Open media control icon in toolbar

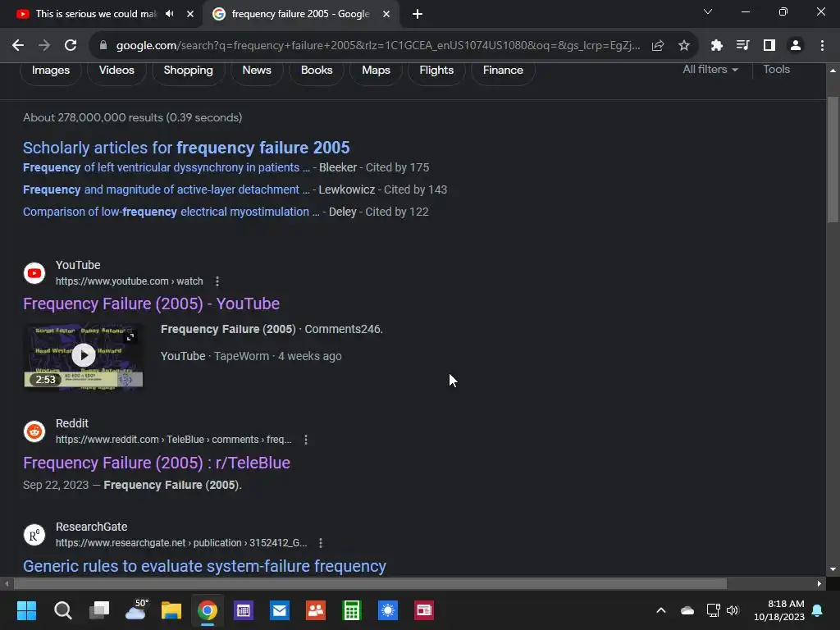click(x=743, y=46)
